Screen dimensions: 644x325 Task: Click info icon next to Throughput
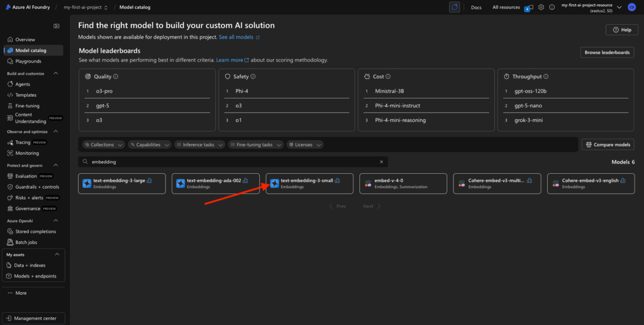(546, 76)
